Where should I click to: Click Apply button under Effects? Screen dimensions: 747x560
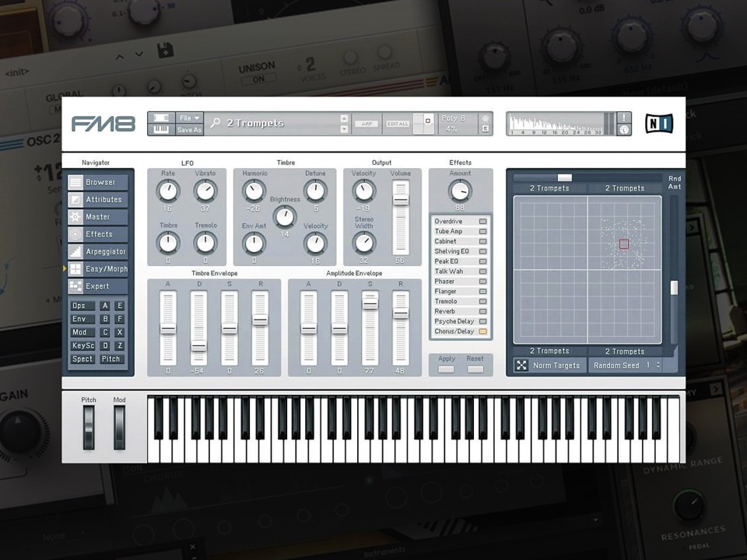coord(447,369)
